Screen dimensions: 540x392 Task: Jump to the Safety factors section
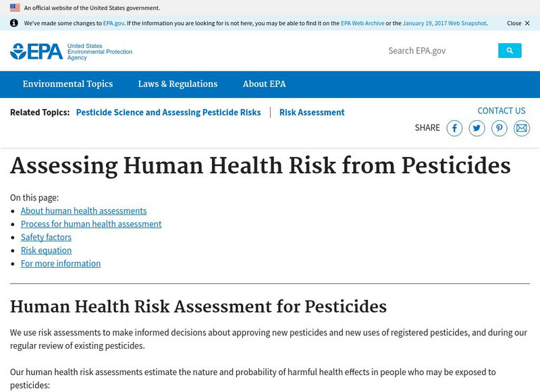pos(45,237)
